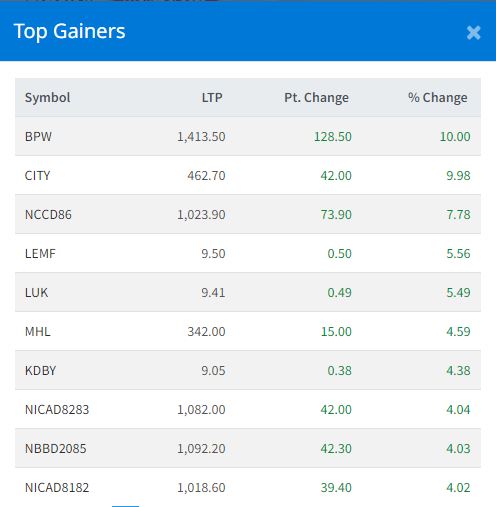Click CITY's percent change 9.98
This screenshot has height=507, width=496.
tap(458, 176)
